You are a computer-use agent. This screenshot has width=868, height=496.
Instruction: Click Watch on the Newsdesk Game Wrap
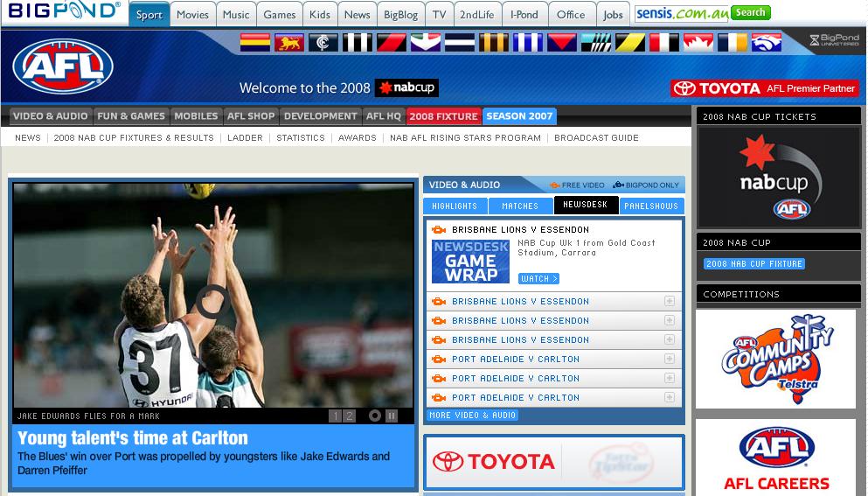(538, 279)
